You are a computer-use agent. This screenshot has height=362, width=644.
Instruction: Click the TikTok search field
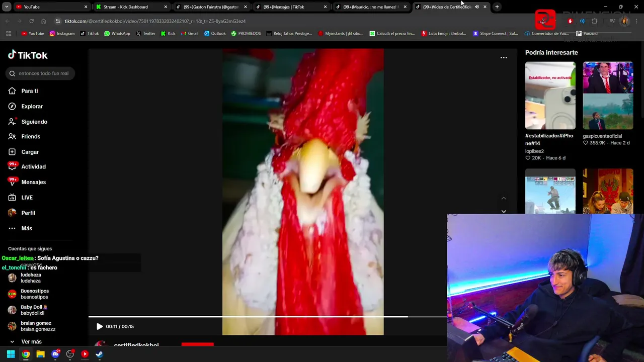click(40, 73)
